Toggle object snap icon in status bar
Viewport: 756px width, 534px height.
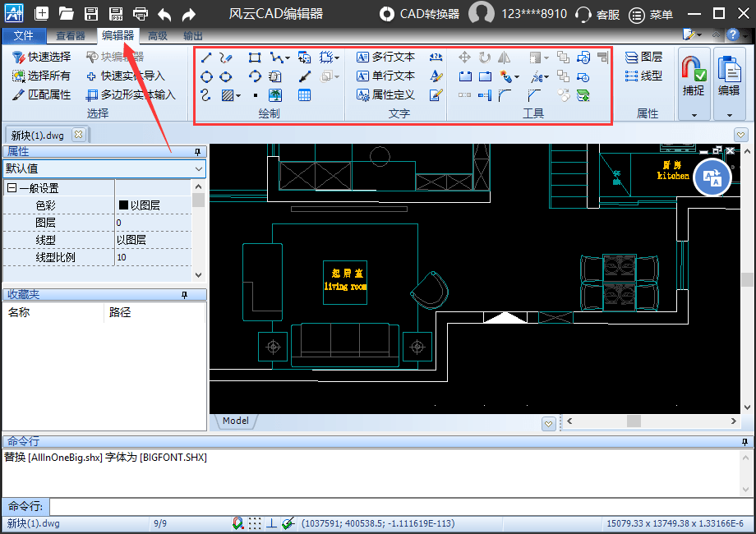[237, 523]
